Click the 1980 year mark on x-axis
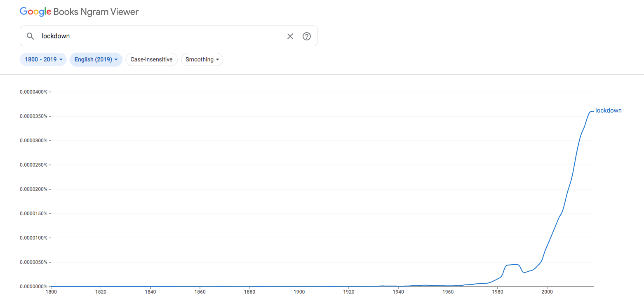 [498, 292]
